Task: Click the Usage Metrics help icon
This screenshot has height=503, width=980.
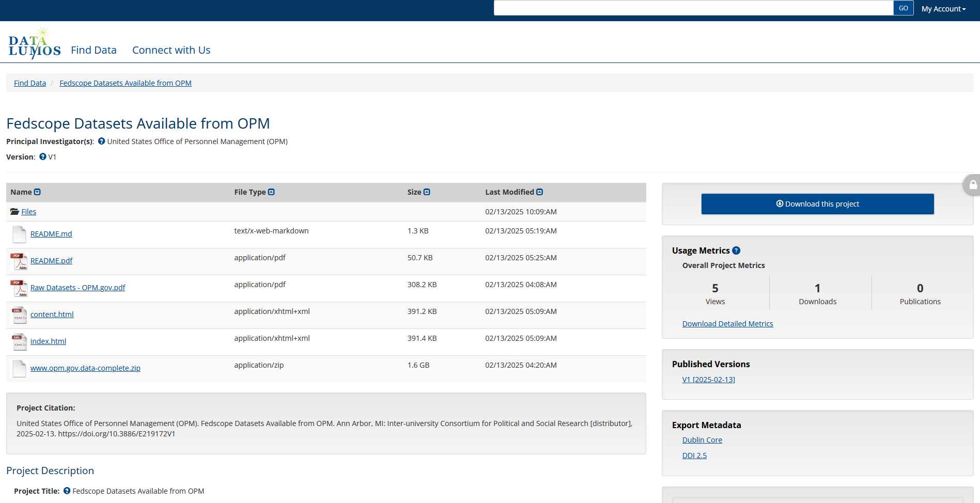Action: [x=736, y=250]
